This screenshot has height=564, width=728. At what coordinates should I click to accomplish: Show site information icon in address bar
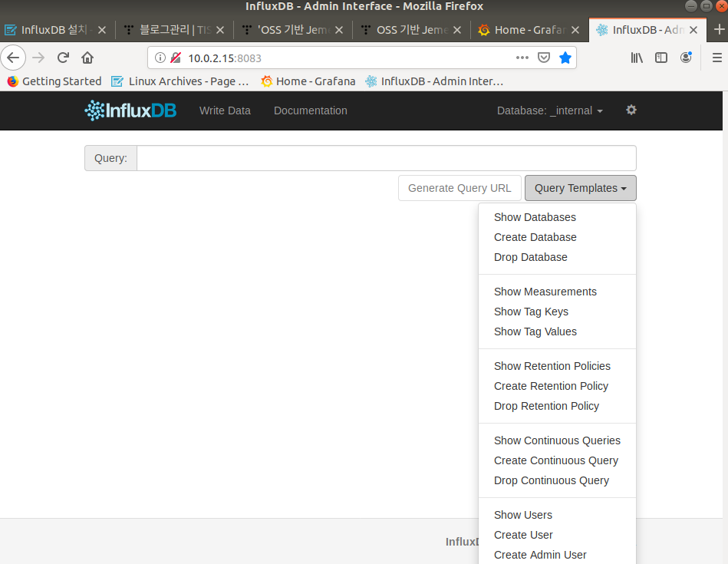click(x=160, y=58)
